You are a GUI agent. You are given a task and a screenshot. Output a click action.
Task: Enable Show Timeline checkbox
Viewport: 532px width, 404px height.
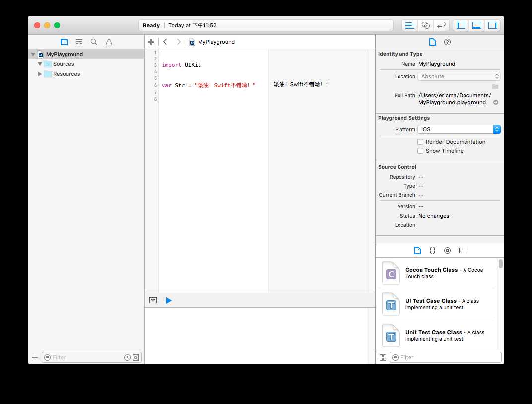click(x=420, y=151)
